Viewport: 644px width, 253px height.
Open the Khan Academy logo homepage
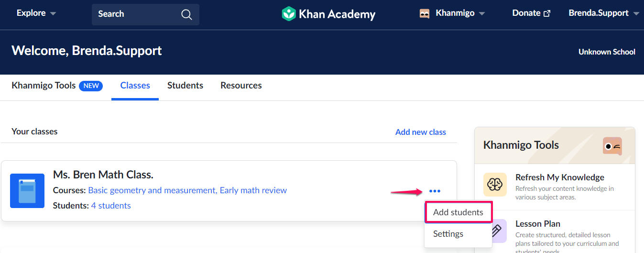328,14
